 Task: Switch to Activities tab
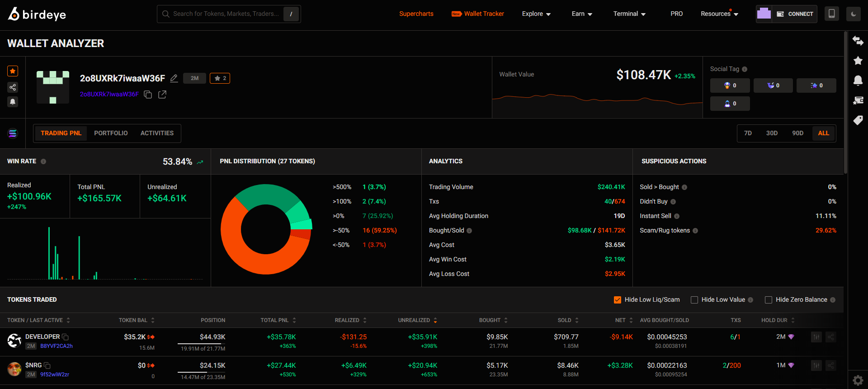click(157, 133)
